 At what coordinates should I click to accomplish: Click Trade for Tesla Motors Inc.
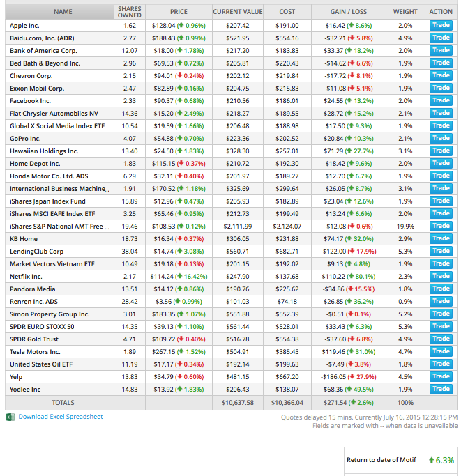pyautogui.click(x=441, y=351)
